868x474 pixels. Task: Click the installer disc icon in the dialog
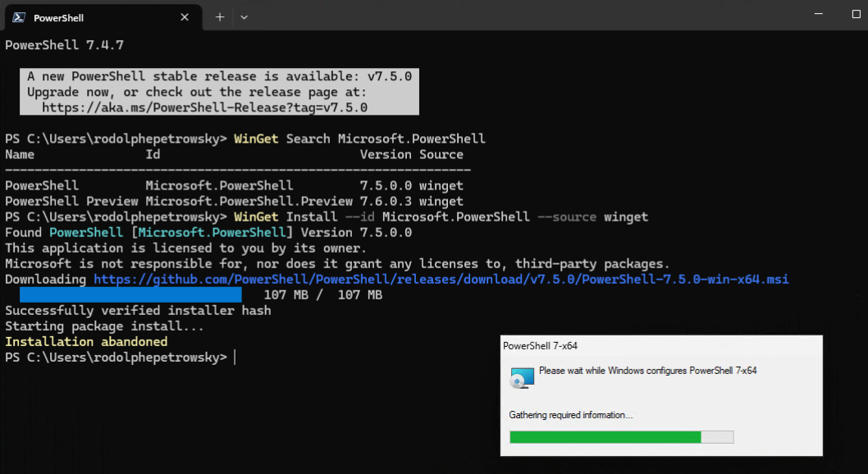(522, 378)
